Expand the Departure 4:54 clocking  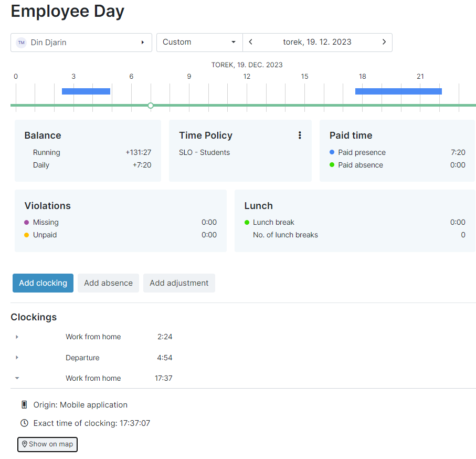point(17,358)
